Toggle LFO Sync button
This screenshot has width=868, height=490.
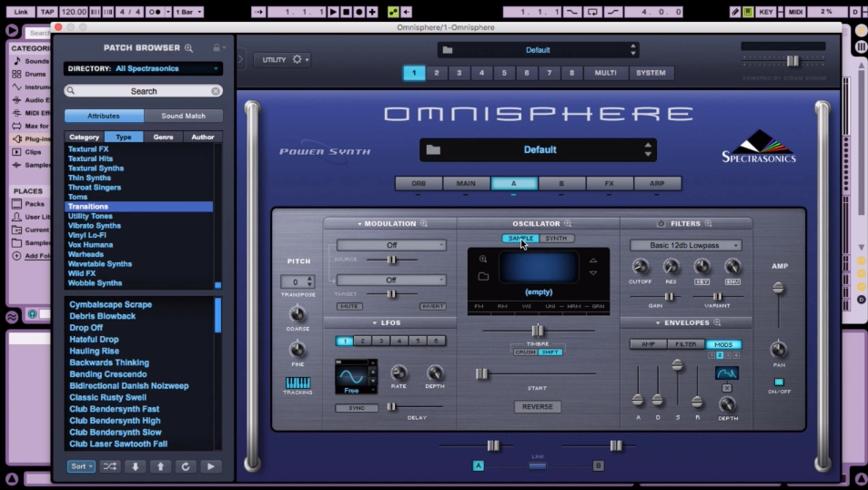tap(357, 408)
